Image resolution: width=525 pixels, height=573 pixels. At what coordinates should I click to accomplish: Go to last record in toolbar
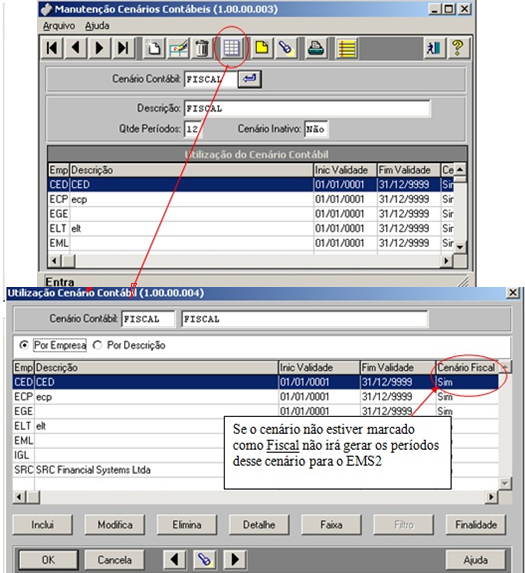pos(122,48)
